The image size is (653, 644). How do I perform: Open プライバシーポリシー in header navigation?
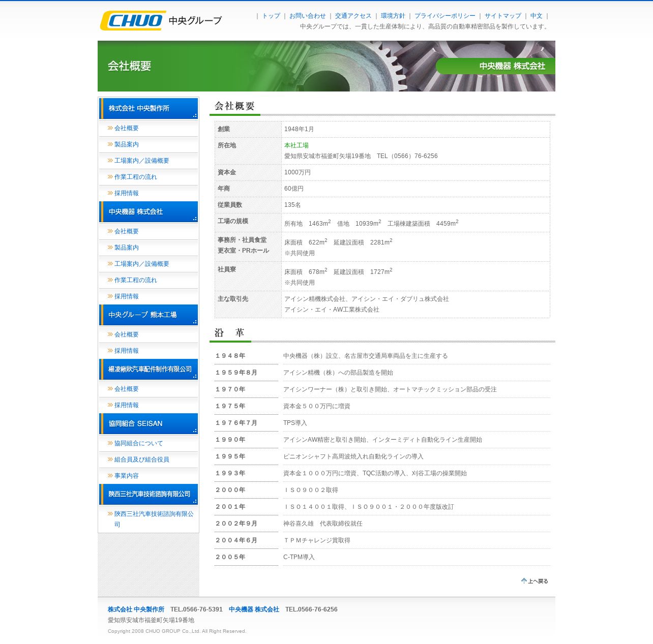point(444,16)
